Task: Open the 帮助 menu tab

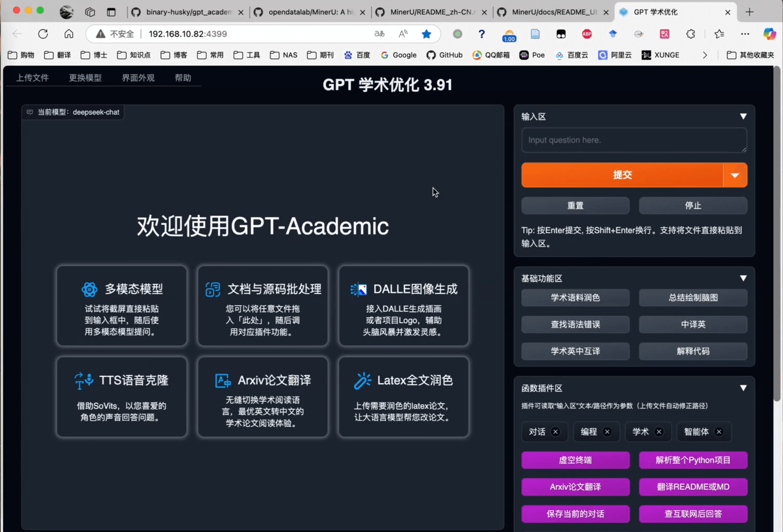Action: coord(183,78)
